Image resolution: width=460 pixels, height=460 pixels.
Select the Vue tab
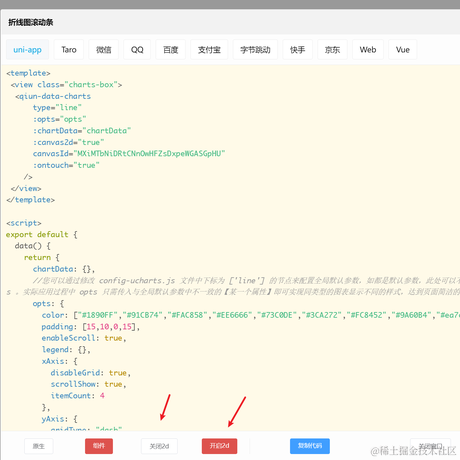tap(403, 50)
